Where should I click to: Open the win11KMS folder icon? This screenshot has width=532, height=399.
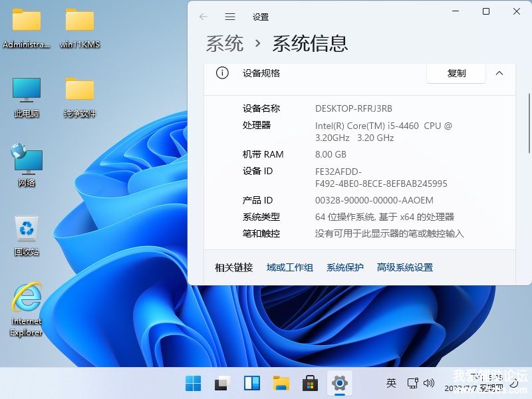tap(80, 29)
